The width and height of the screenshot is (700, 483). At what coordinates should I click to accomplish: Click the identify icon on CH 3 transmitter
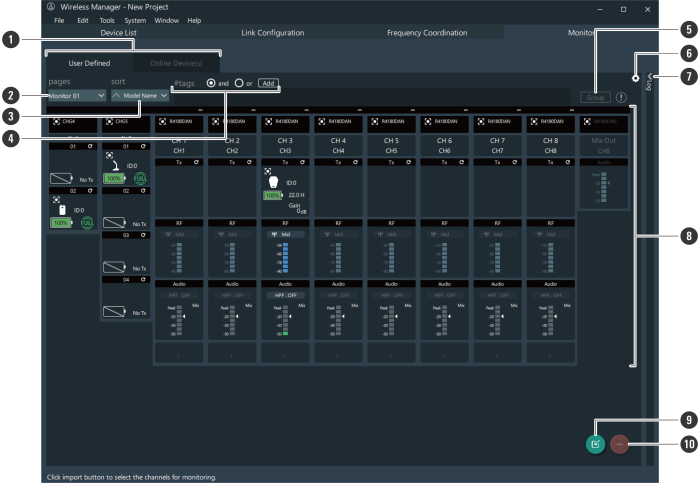click(x=267, y=171)
